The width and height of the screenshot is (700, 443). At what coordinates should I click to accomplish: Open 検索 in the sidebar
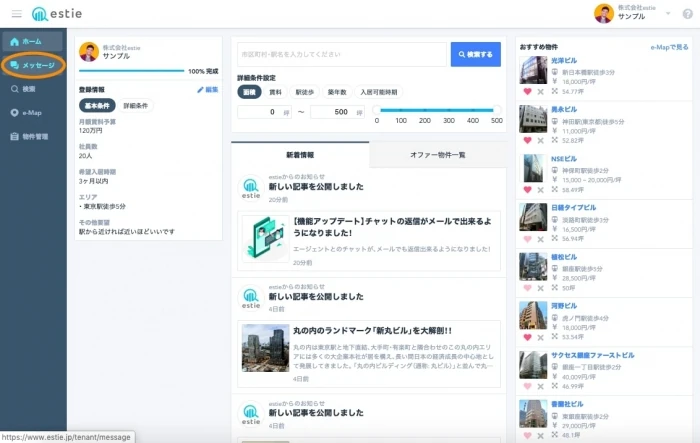(28, 89)
